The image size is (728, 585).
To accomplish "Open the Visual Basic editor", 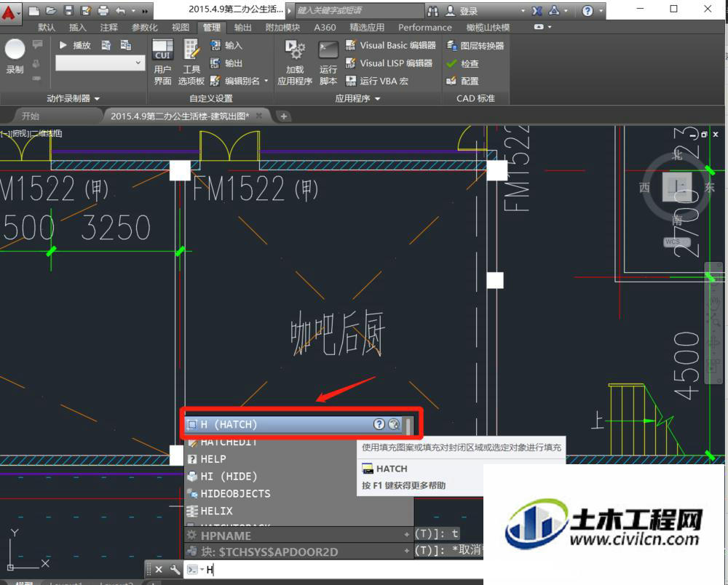I will pos(390,45).
